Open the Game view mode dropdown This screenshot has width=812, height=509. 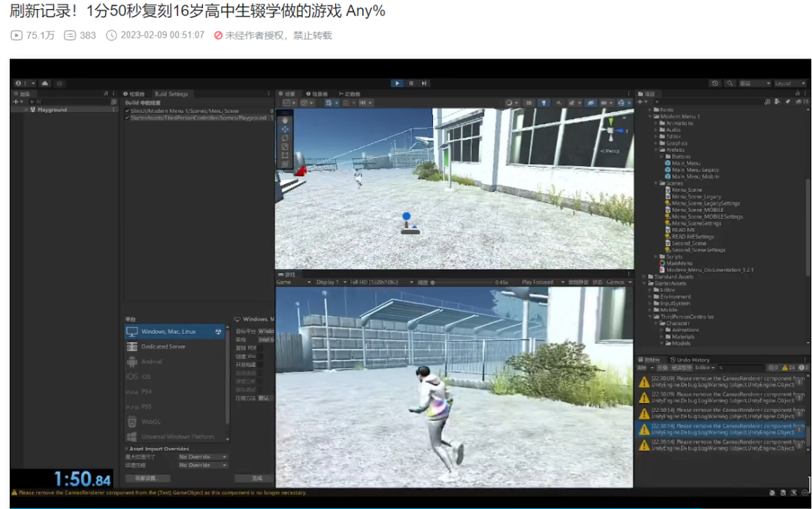pyautogui.click(x=294, y=282)
